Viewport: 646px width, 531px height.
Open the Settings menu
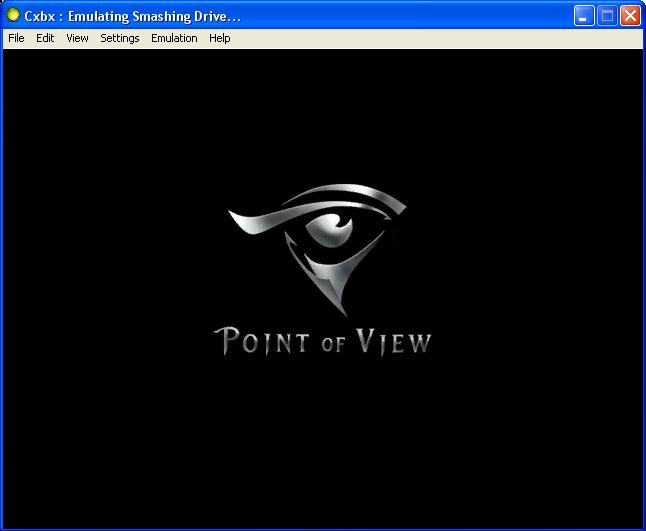[120, 38]
